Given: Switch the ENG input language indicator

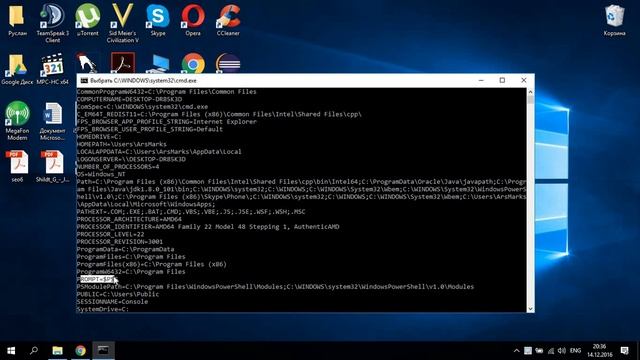Looking at the screenshot, I should pos(575,351).
